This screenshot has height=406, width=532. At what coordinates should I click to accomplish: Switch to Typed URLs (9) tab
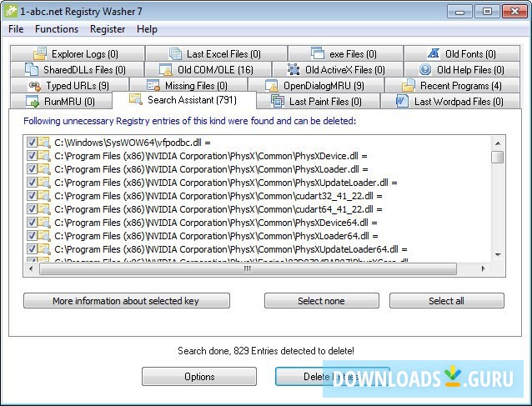tap(70, 86)
